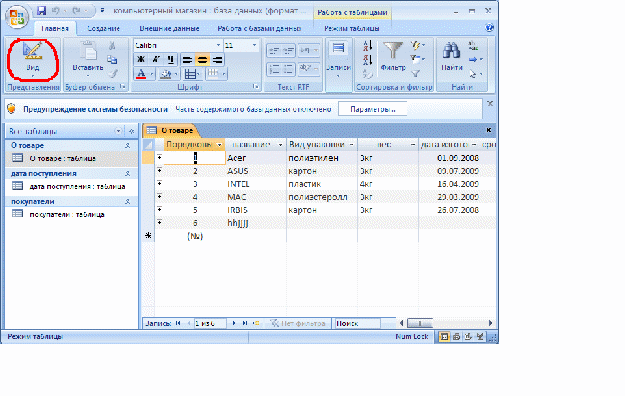The width and height of the screenshot is (625, 396).
Task: Toggle italic (К) formatting
Action: pyautogui.click(x=156, y=60)
